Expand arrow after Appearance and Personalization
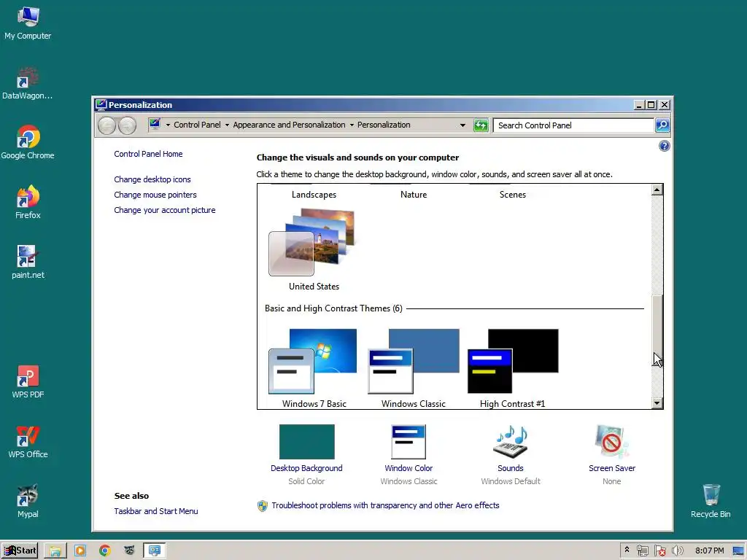The height and width of the screenshot is (560, 747). (x=352, y=125)
